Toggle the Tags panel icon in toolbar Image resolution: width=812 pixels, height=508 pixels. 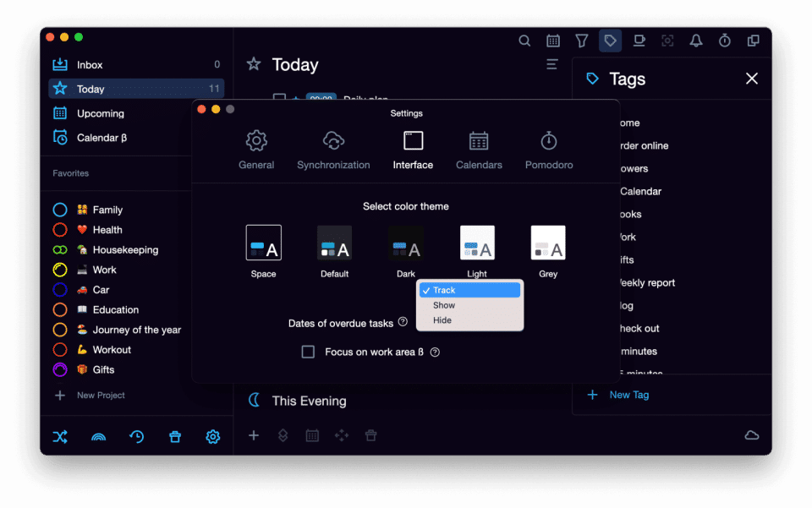(x=610, y=41)
